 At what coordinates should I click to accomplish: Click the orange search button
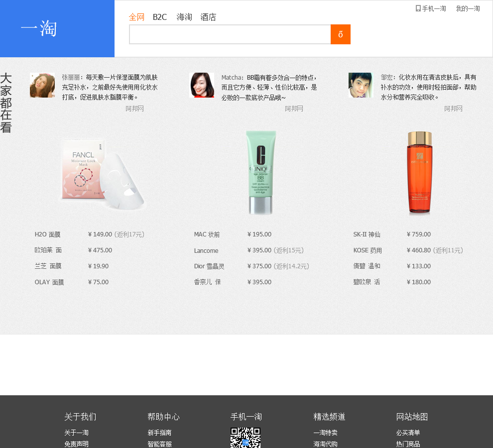click(x=340, y=34)
